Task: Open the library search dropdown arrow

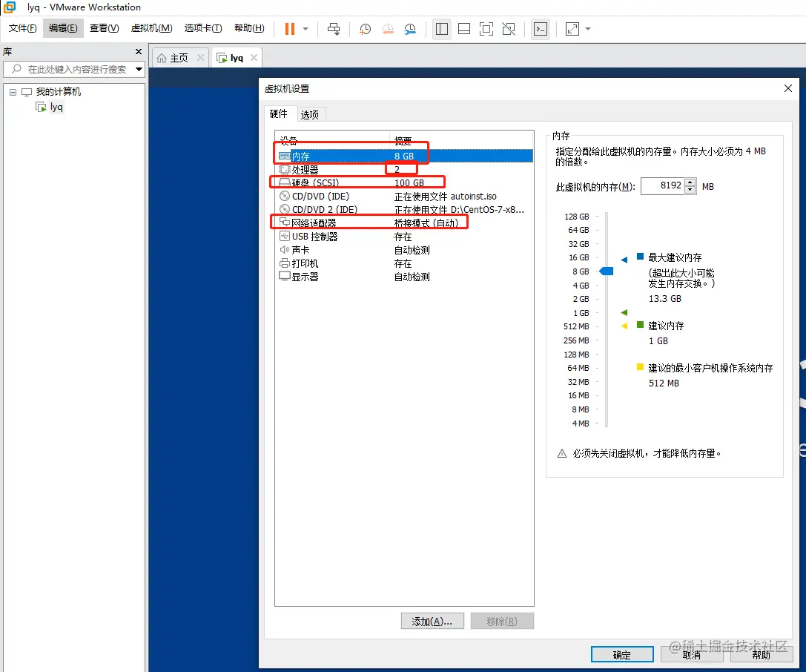Action: point(139,70)
